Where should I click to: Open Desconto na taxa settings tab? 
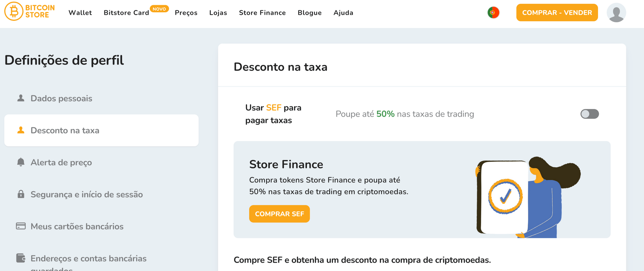point(65,131)
